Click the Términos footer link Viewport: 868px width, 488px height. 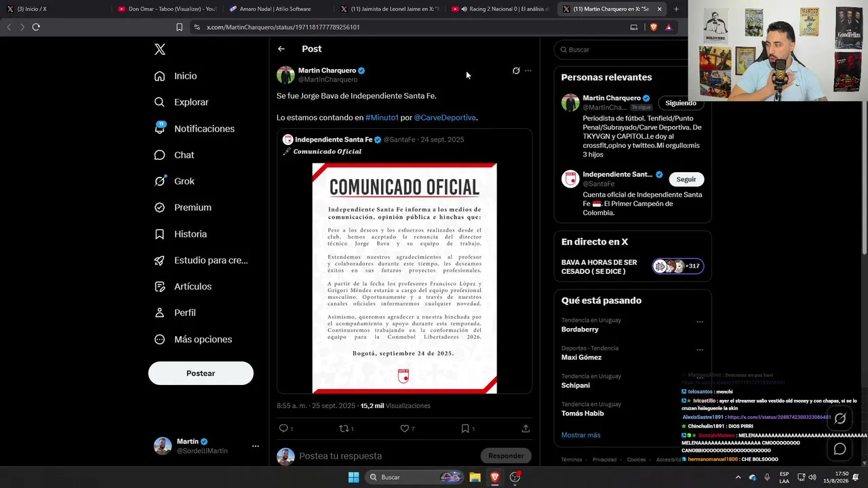(572, 460)
